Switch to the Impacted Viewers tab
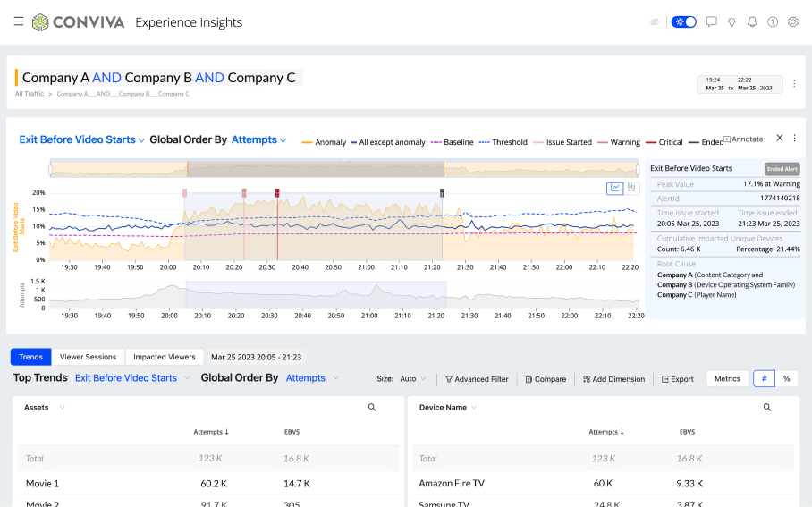The height and width of the screenshot is (507, 812). [x=165, y=357]
